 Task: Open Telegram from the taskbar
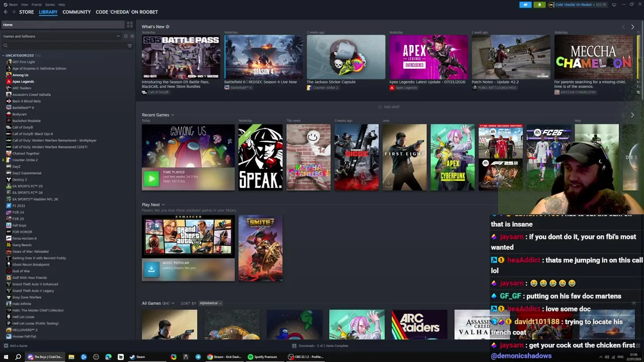(198, 357)
